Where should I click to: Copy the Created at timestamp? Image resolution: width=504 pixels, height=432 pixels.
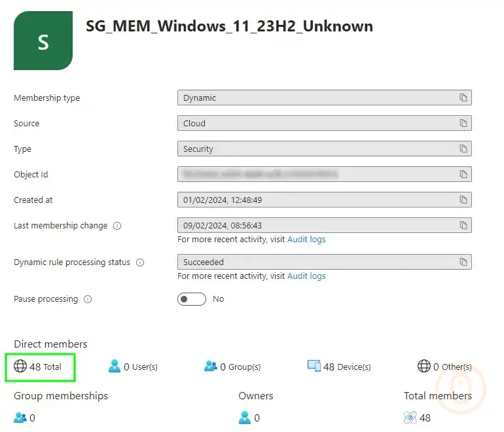(463, 200)
